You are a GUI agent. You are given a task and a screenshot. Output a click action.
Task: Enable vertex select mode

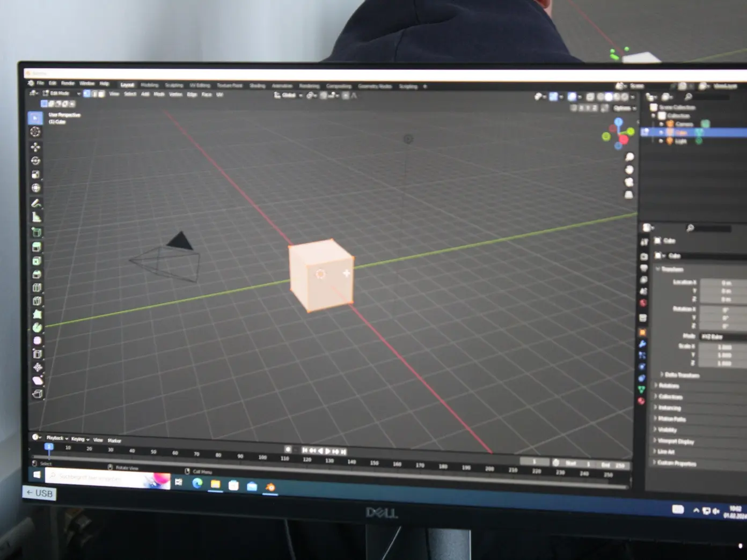[x=87, y=94]
